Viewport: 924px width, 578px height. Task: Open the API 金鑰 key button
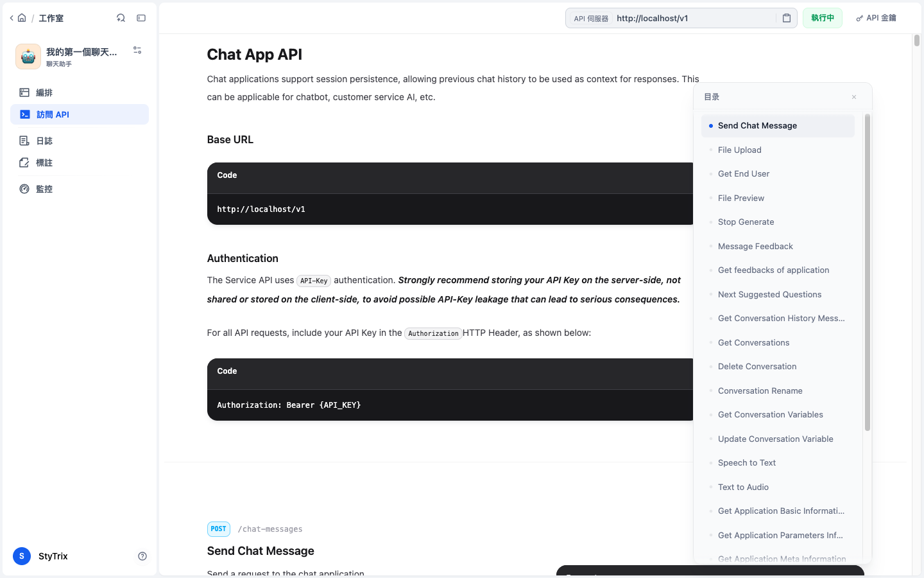coord(877,18)
